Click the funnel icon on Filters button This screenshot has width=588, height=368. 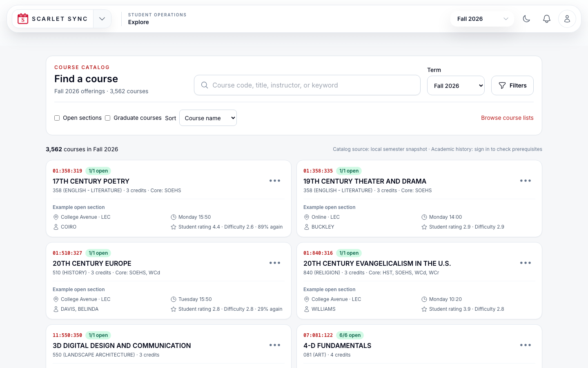point(502,85)
